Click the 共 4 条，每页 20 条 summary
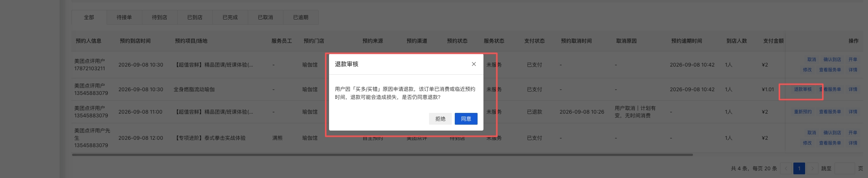This screenshot has width=868, height=178. click(x=754, y=168)
